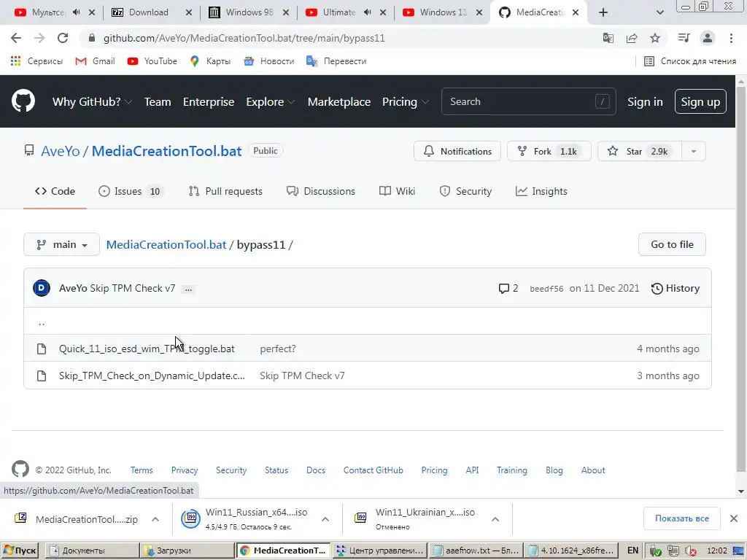Click Sign in link
Screen dimensions: 747x560
coord(645,101)
